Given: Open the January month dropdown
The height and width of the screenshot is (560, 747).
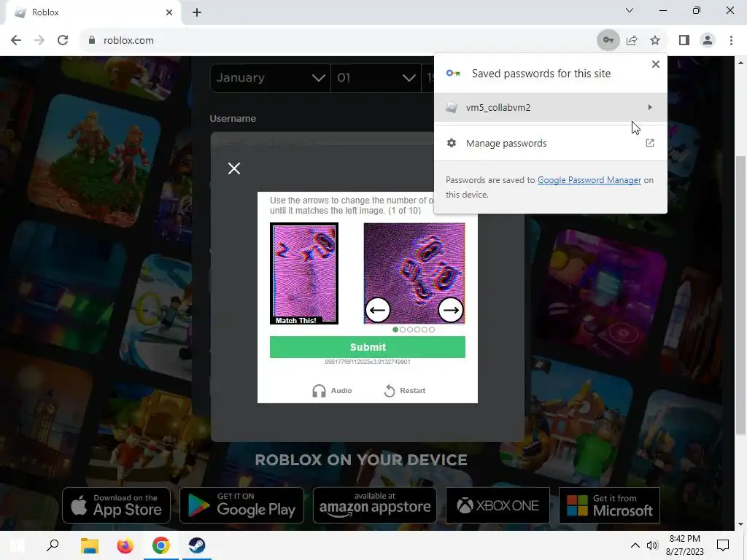Looking at the screenshot, I should 270,77.
